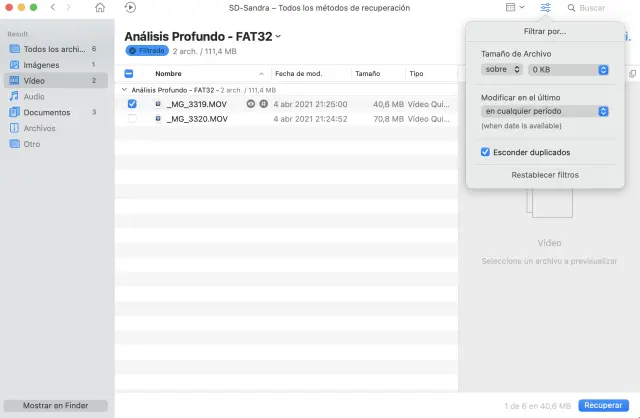
Task: Go to the home screen icon
Action: 99,8
